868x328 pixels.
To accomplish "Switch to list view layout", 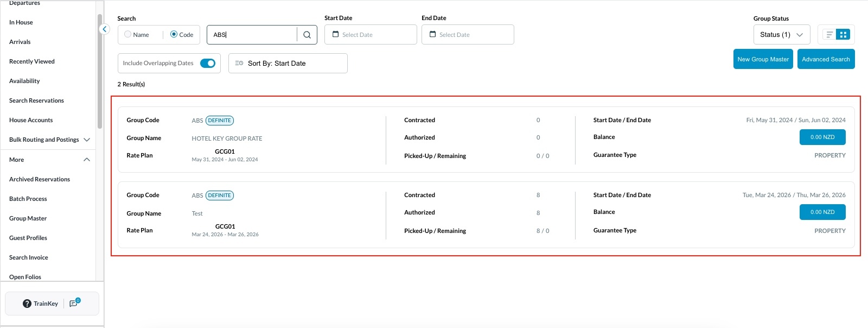I will (829, 35).
